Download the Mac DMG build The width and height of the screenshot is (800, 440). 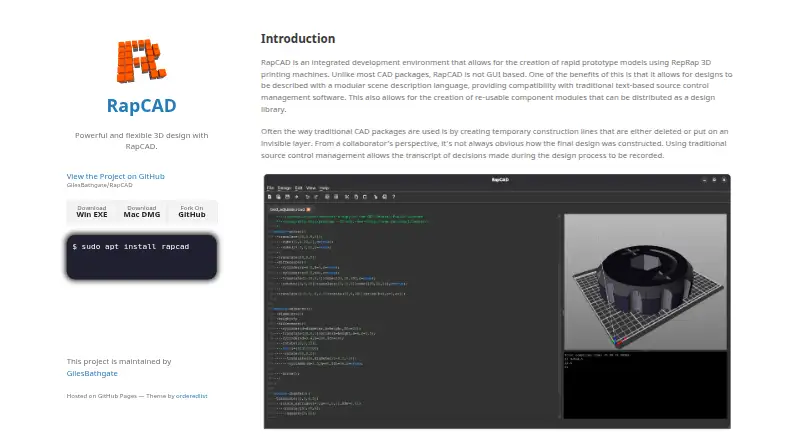click(142, 212)
